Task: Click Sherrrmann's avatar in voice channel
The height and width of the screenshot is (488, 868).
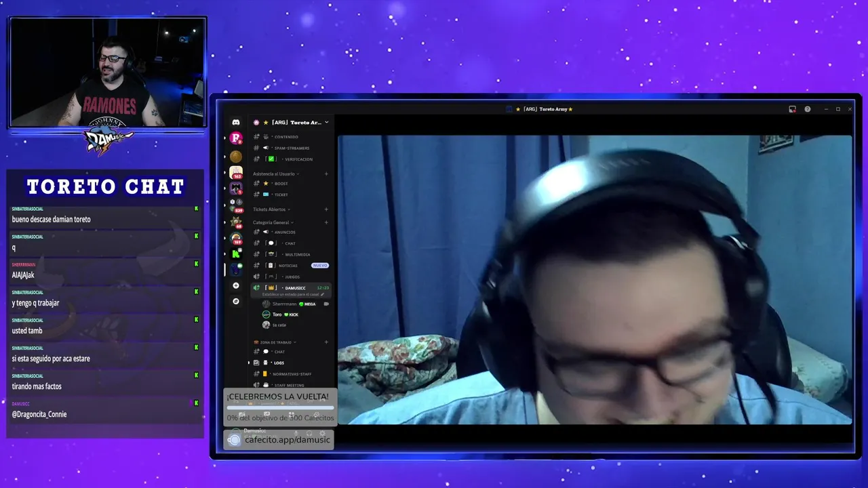Action: [x=267, y=304]
